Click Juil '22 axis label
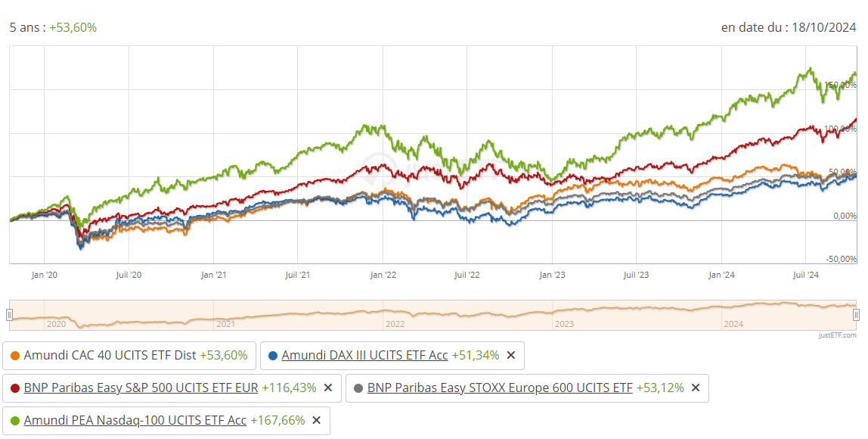Screen dimensions: 868x439 point(467,275)
